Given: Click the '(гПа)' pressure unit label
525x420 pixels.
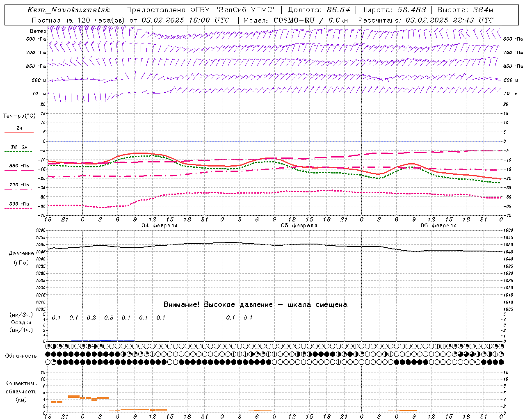Looking at the screenshot, I should (x=21, y=263).
